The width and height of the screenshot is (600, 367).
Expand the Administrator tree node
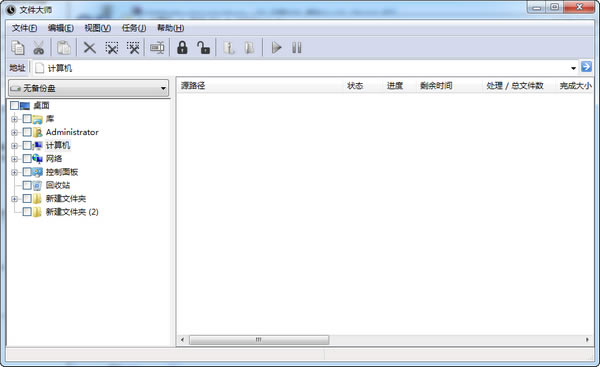point(15,132)
